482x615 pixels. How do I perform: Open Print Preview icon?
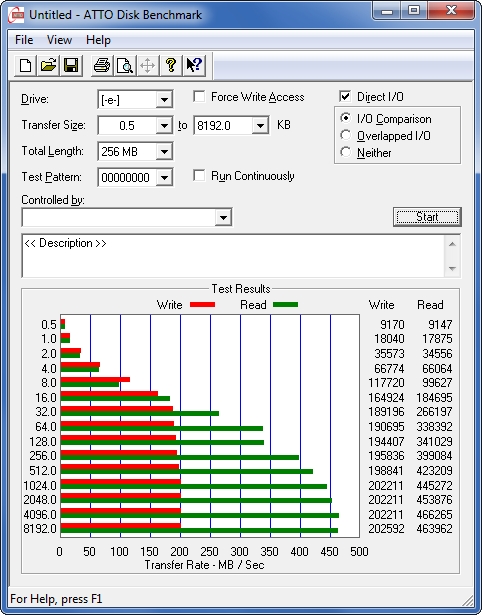click(125, 65)
